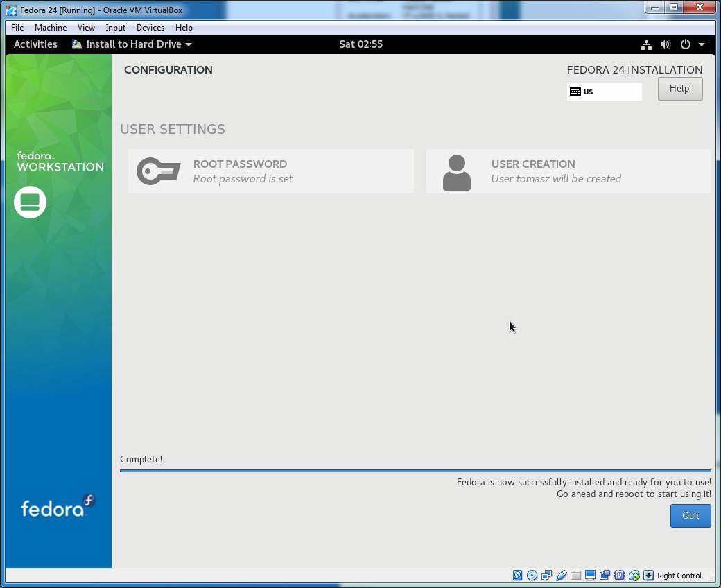This screenshot has height=588, width=721.
Task: Select the us keyboard layout indicator
Action: tap(605, 91)
